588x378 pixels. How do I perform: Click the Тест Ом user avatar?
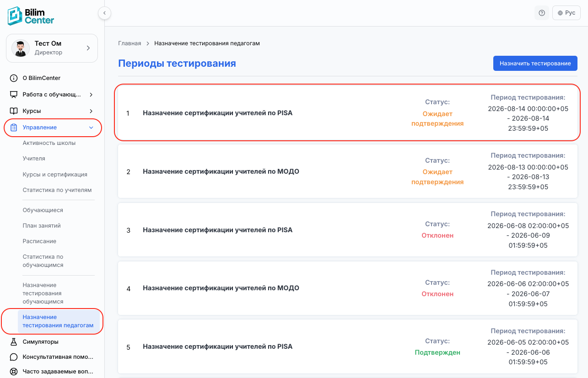(x=20, y=48)
